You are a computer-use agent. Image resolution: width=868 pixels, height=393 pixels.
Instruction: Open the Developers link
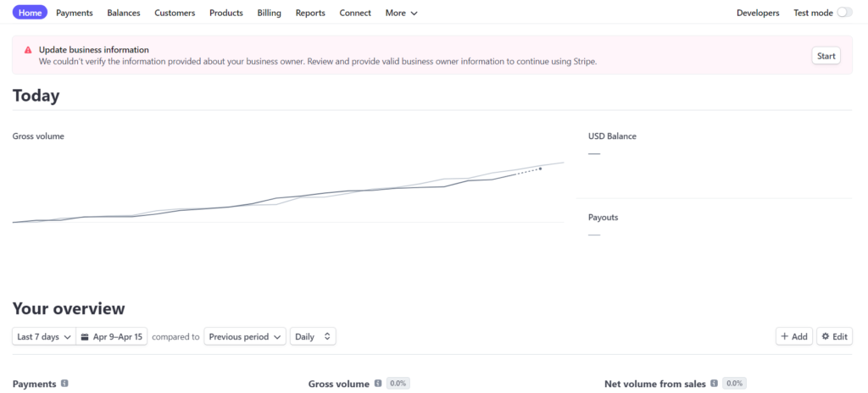(x=758, y=13)
